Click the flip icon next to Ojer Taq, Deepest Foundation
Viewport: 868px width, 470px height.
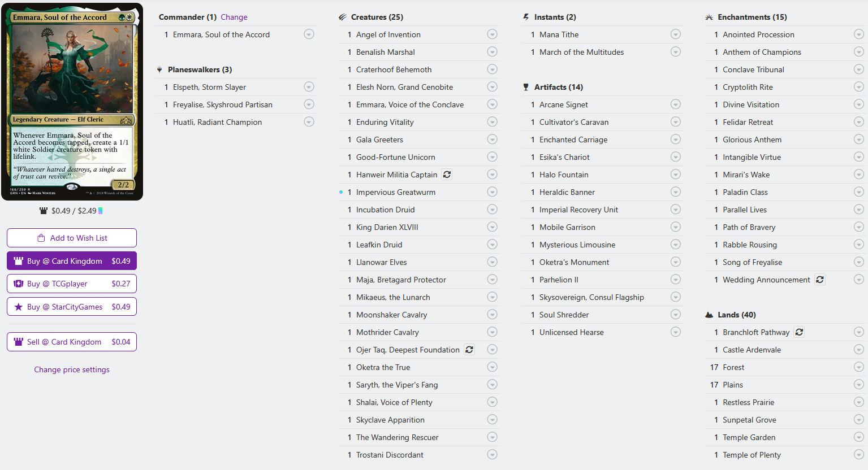469,350
